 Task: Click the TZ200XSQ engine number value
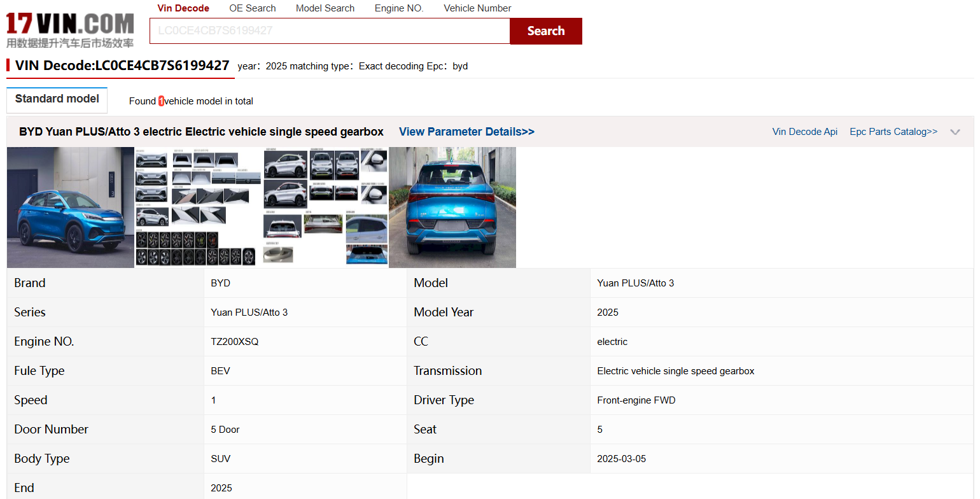[235, 342]
